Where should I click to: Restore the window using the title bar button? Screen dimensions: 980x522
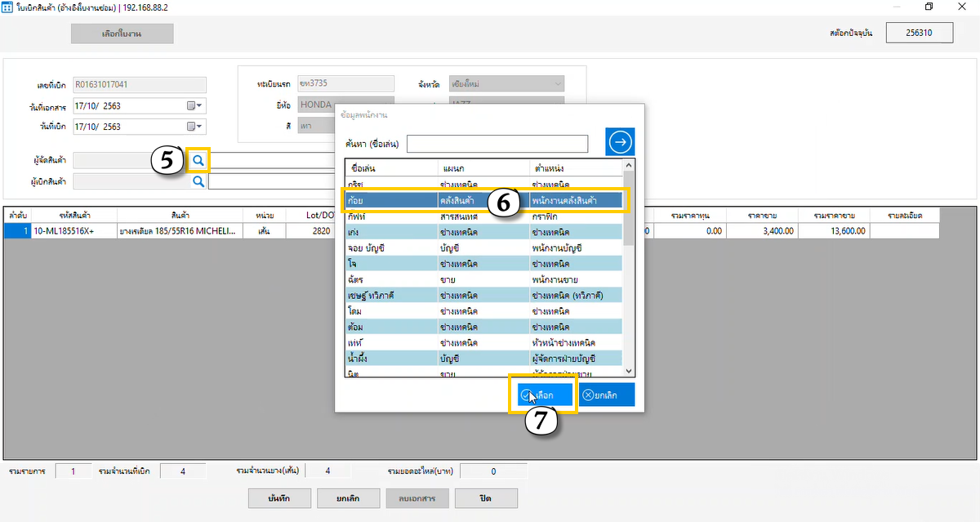(929, 7)
